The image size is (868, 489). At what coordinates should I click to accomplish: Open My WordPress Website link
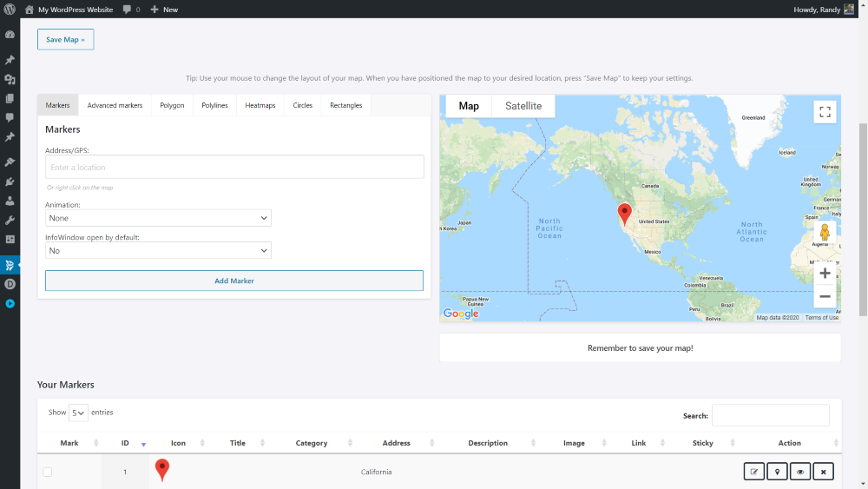click(76, 10)
